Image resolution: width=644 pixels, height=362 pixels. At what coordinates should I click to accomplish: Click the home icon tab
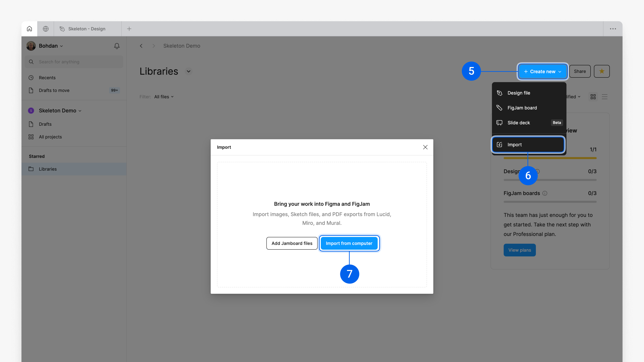[30, 29]
